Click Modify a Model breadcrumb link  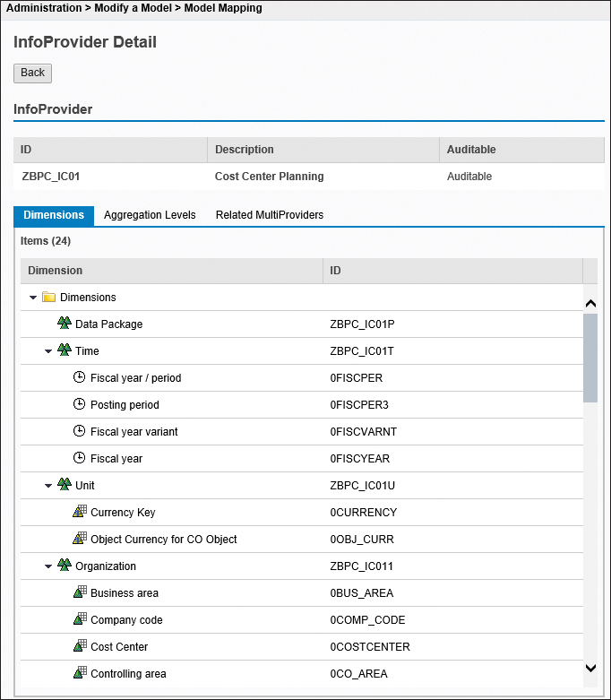click(x=133, y=8)
